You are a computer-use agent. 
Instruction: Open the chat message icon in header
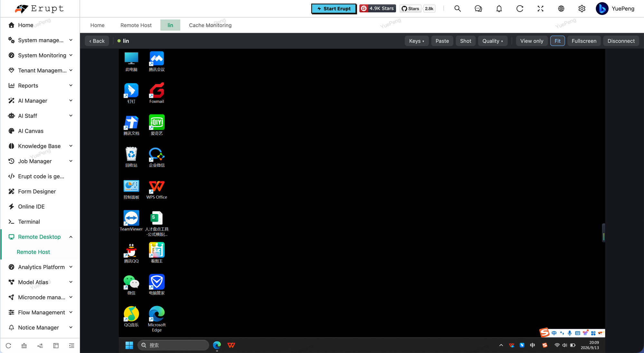click(478, 9)
